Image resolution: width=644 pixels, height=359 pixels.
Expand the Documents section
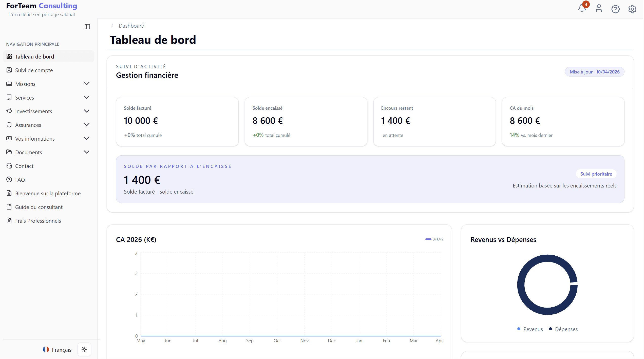pyautogui.click(x=86, y=152)
